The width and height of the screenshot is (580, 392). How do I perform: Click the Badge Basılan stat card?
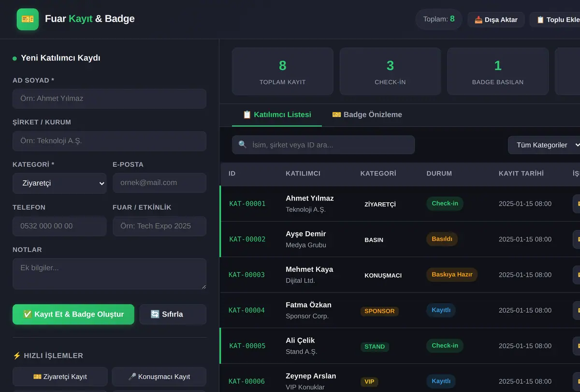click(x=498, y=71)
